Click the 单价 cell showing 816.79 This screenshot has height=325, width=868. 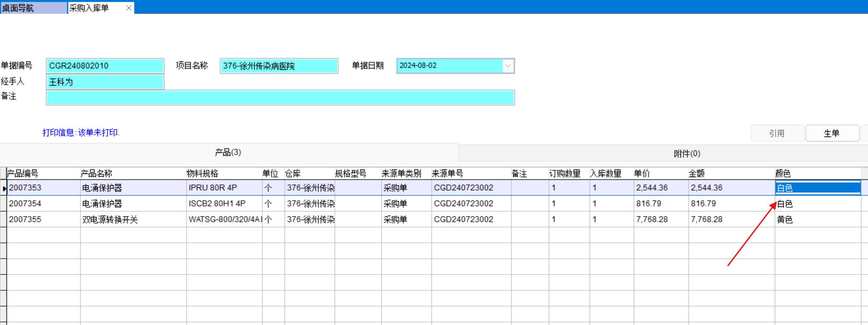click(661, 204)
